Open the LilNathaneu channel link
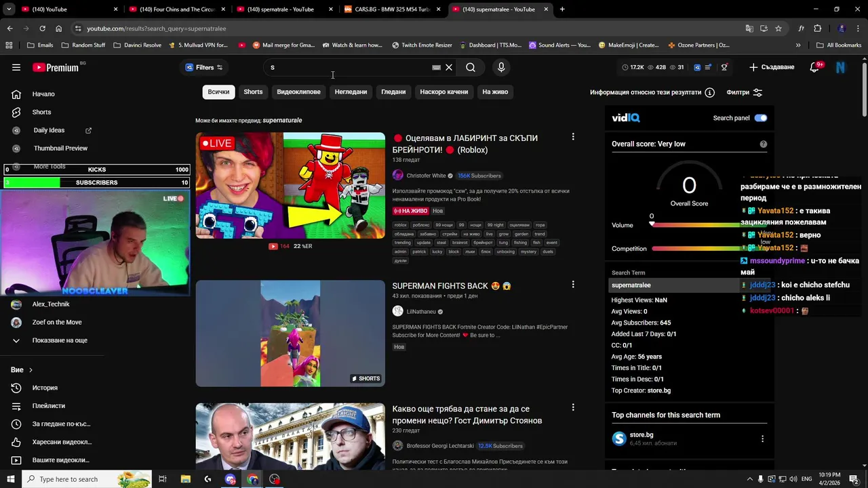 pyautogui.click(x=421, y=311)
